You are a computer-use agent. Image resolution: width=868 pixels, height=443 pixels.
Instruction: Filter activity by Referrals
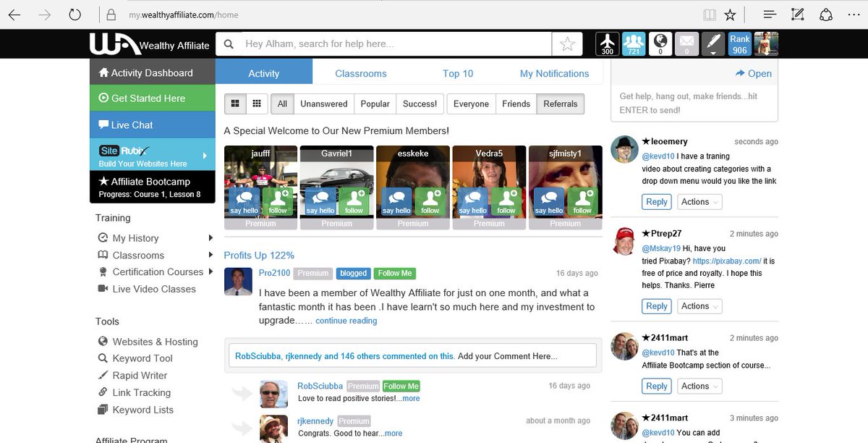561,104
